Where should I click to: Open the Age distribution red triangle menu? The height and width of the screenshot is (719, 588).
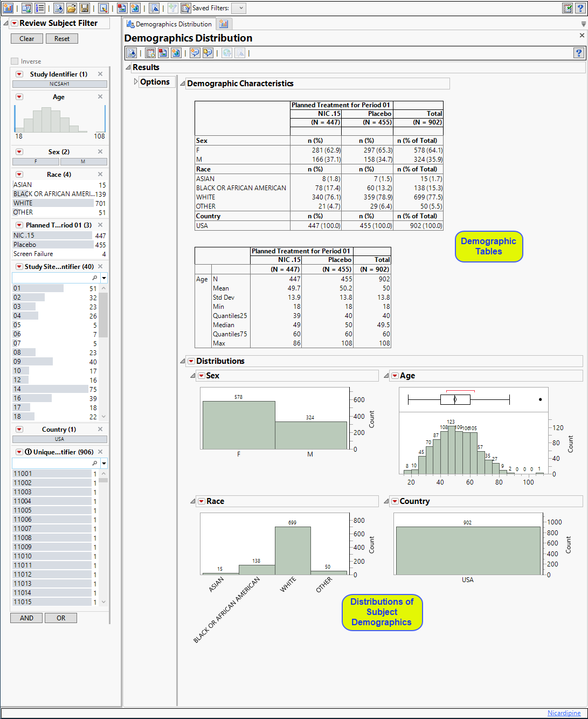point(395,376)
